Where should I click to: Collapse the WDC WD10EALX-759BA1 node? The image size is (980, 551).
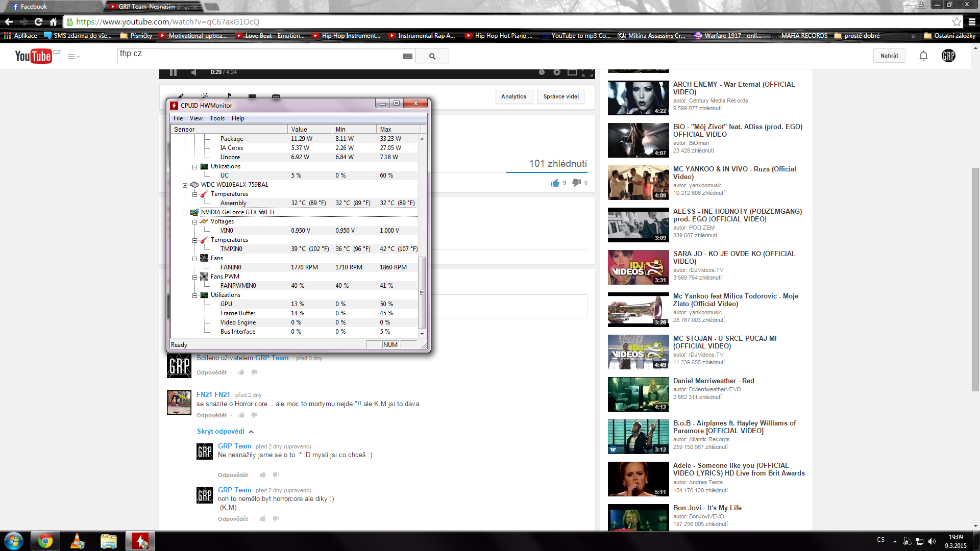pyautogui.click(x=185, y=185)
